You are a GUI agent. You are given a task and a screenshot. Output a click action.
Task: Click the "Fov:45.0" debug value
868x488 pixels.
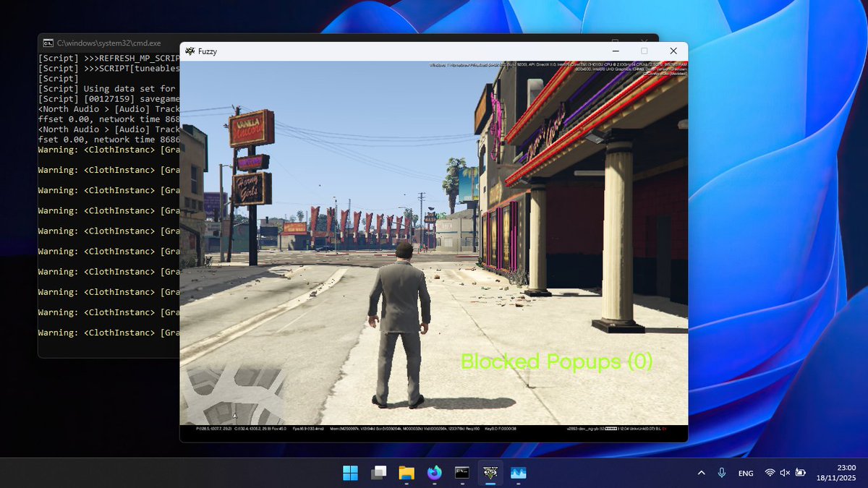278,429
